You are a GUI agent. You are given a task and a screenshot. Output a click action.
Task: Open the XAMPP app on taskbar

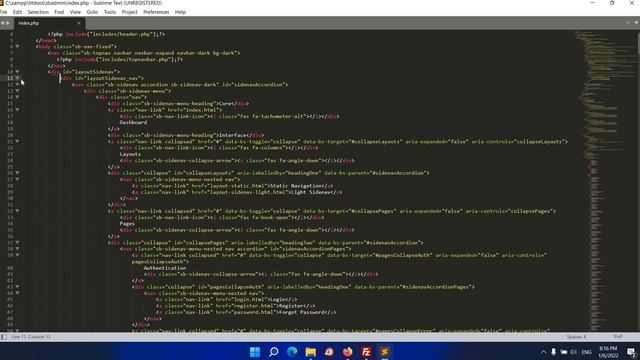pos(329,352)
